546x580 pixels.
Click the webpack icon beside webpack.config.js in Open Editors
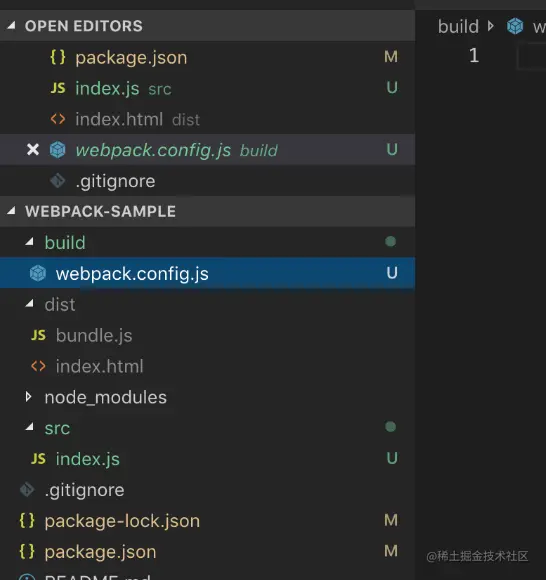click(57, 150)
